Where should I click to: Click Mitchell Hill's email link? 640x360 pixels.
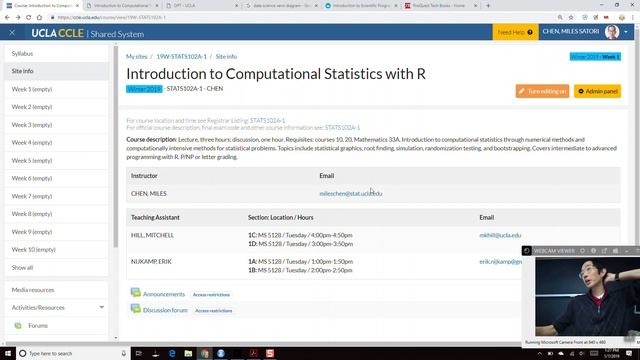[x=500, y=235]
